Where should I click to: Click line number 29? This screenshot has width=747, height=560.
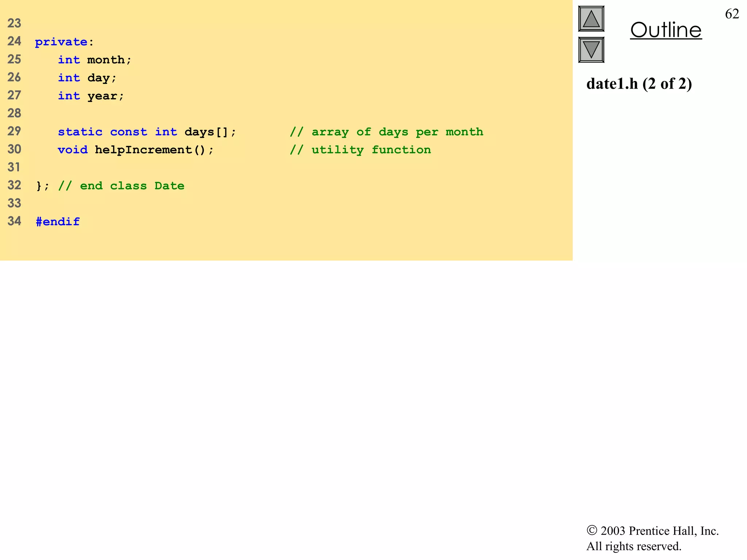[14, 131]
